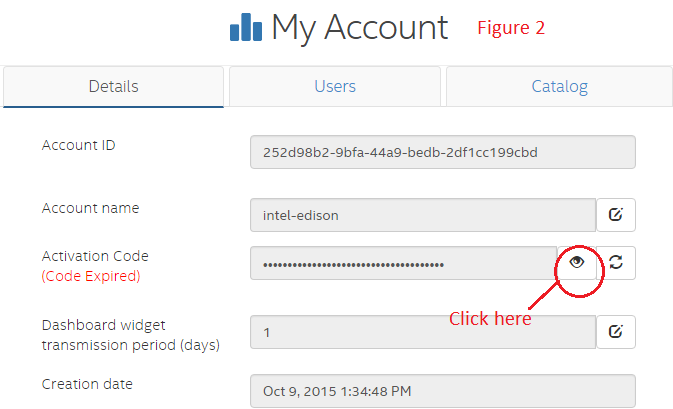The height and width of the screenshot is (409, 673).
Task: Switch to the Details tab
Action: [x=114, y=86]
